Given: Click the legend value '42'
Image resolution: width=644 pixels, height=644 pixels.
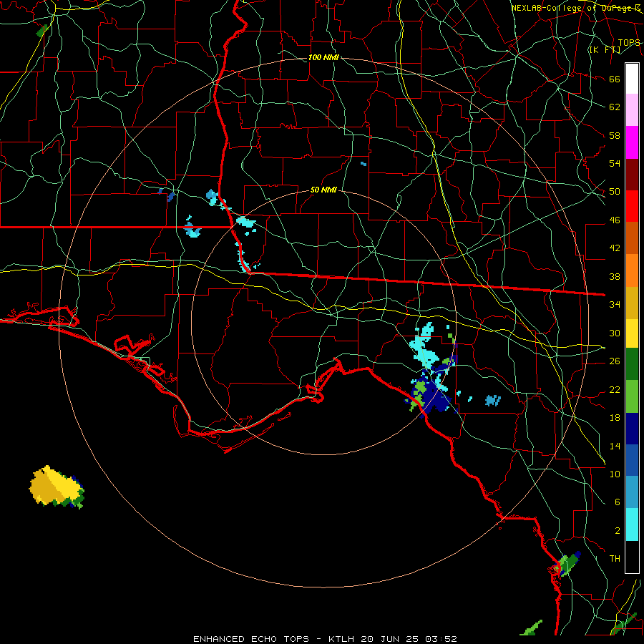Looking at the screenshot, I should click(x=615, y=248).
